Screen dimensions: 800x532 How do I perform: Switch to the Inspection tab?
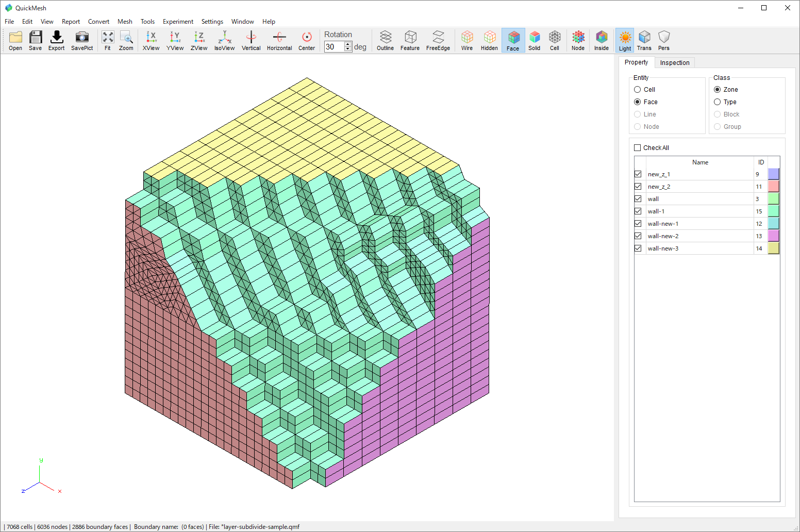pyautogui.click(x=675, y=62)
